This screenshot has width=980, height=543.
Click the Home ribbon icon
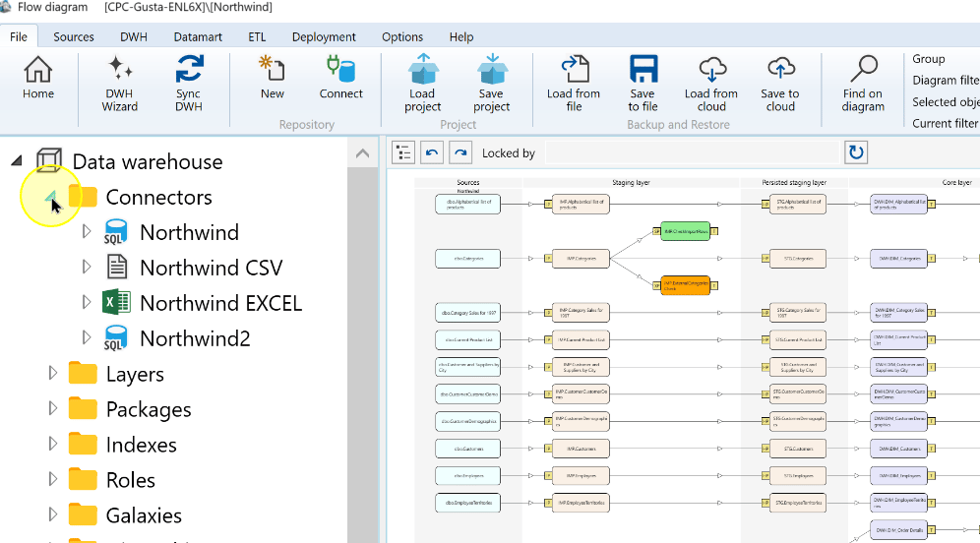pos(38,78)
